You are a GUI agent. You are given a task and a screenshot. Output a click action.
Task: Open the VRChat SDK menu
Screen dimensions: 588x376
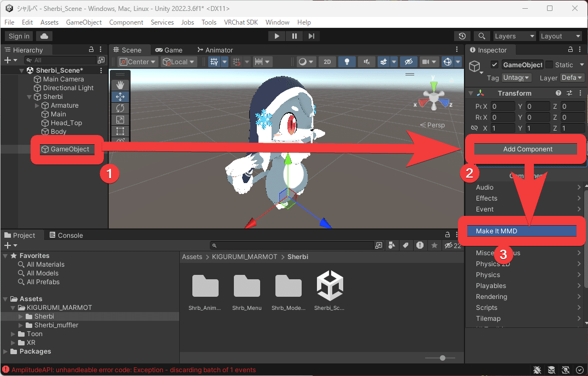(x=241, y=22)
